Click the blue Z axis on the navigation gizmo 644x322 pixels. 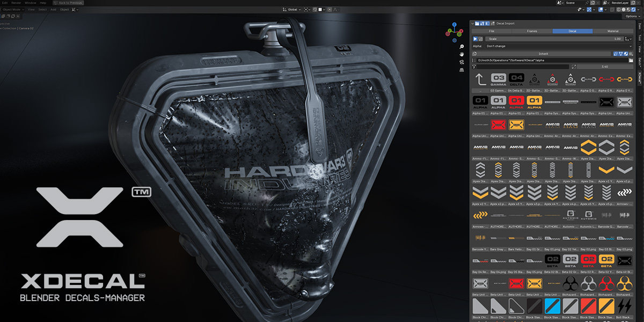click(x=455, y=24)
